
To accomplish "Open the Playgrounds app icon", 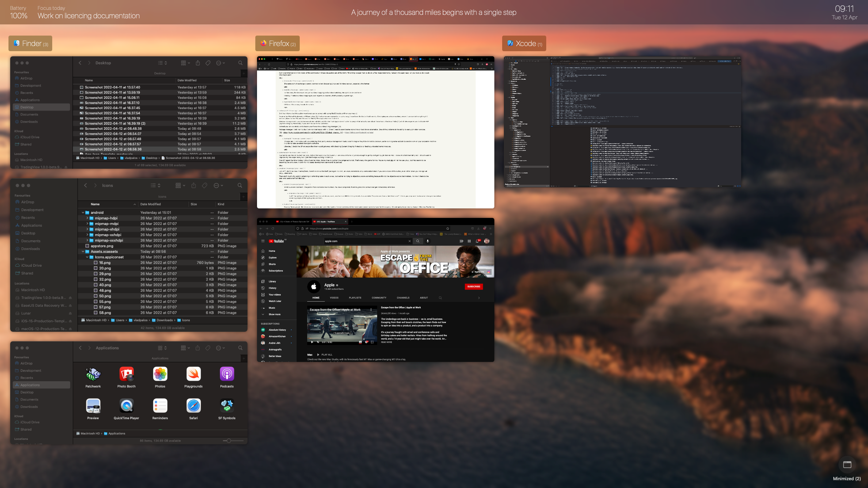I will coord(193,374).
